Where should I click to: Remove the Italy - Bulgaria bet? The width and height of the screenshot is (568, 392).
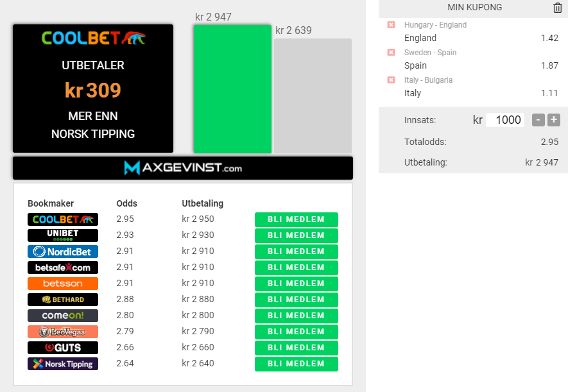[x=392, y=80]
